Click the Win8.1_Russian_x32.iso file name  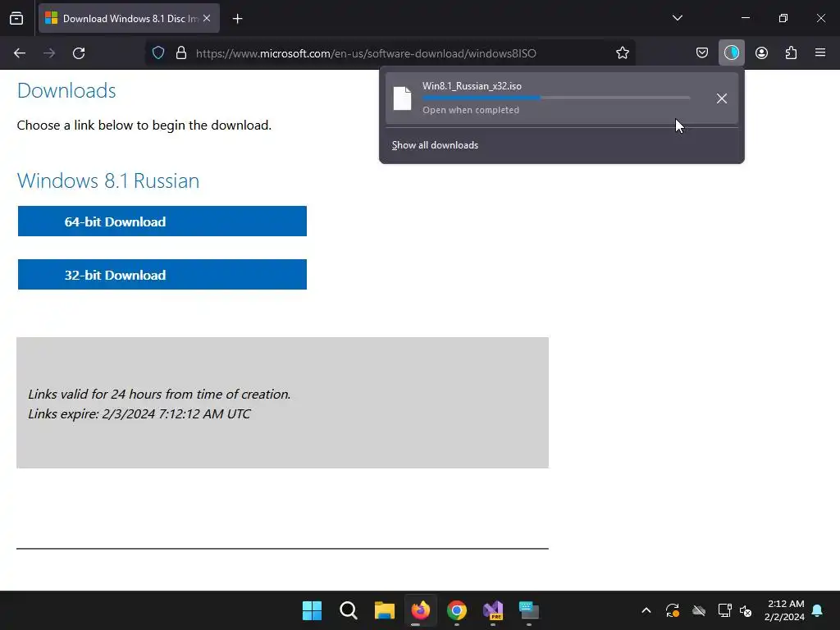pyautogui.click(x=472, y=85)
